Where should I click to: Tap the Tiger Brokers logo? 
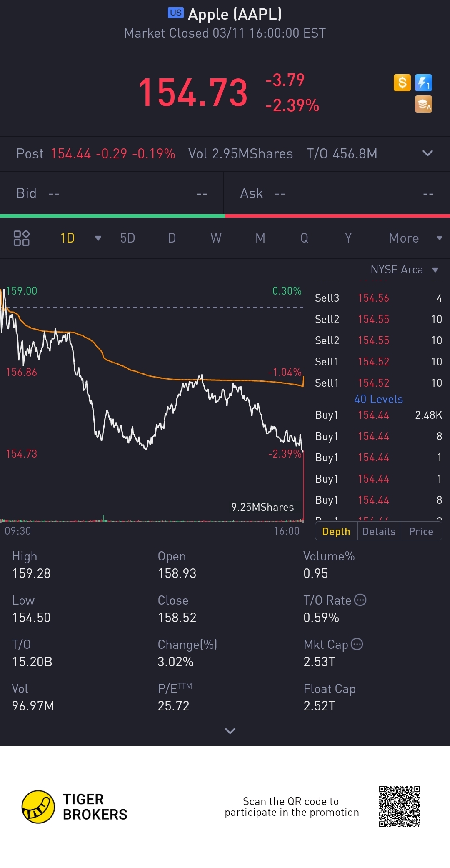tap(38, 807)
